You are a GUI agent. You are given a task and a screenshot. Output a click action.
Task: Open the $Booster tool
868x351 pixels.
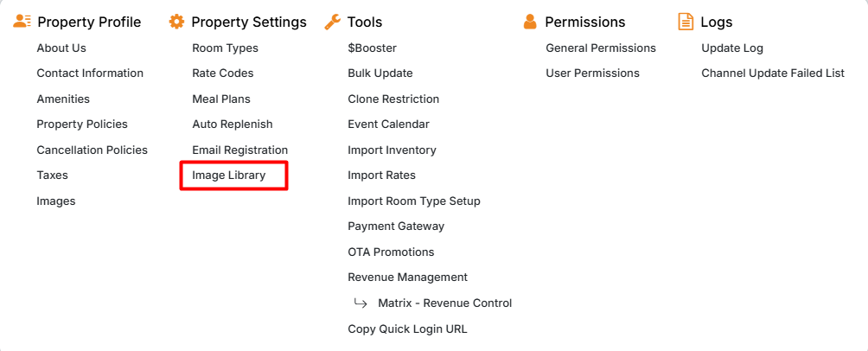[x=372, y=48]
